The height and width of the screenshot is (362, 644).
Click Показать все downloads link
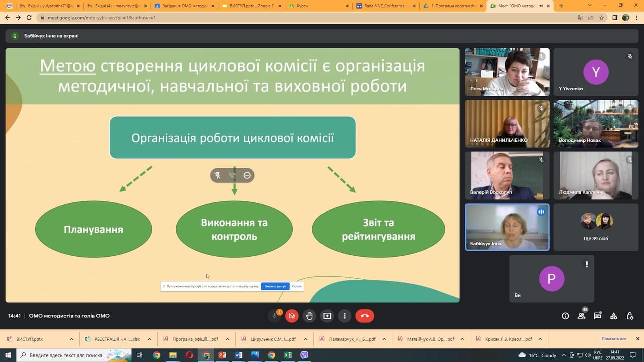coord(614,339)
